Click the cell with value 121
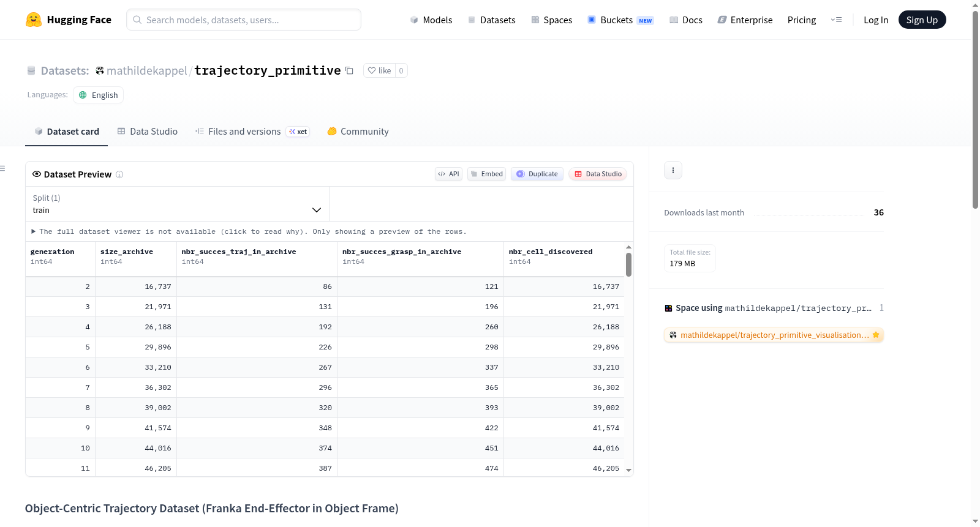 point(420,286)
